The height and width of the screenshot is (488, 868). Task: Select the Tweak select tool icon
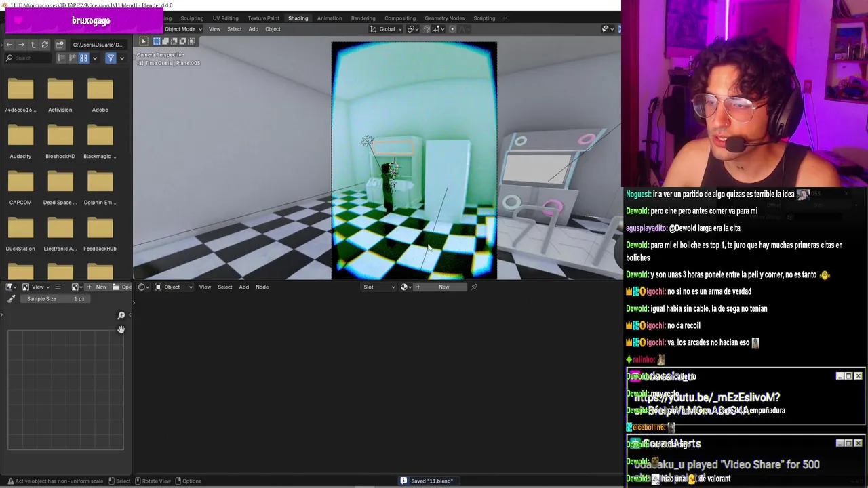(x=143, y=41)
